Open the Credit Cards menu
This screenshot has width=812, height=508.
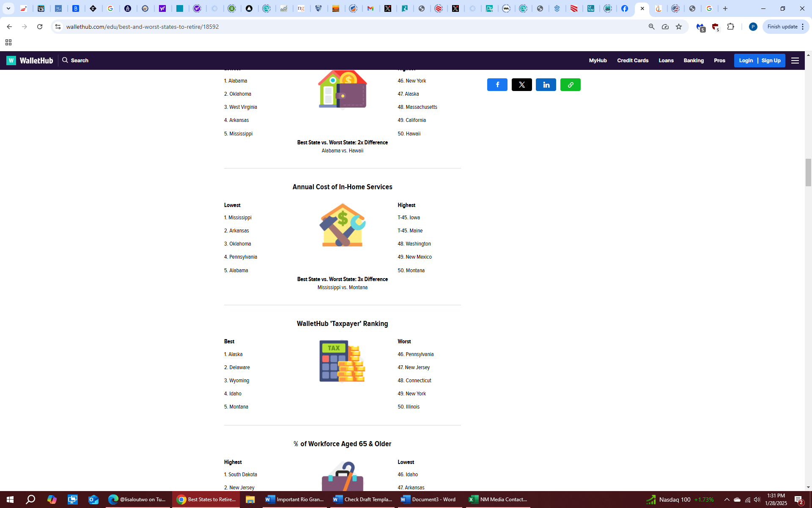(632, 61)
